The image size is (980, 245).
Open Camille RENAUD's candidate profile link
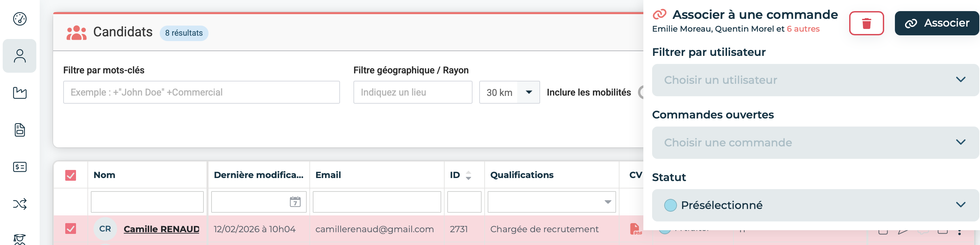click(161, 229)
